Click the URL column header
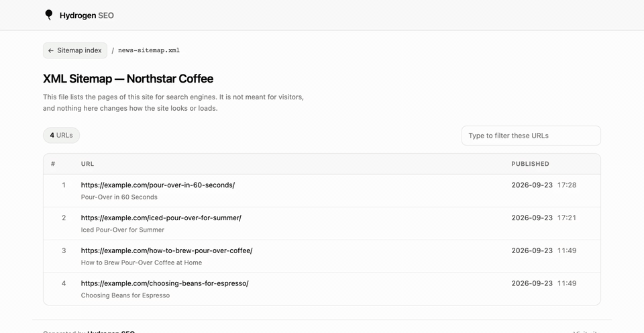644x333 pixels. (87, 164)
